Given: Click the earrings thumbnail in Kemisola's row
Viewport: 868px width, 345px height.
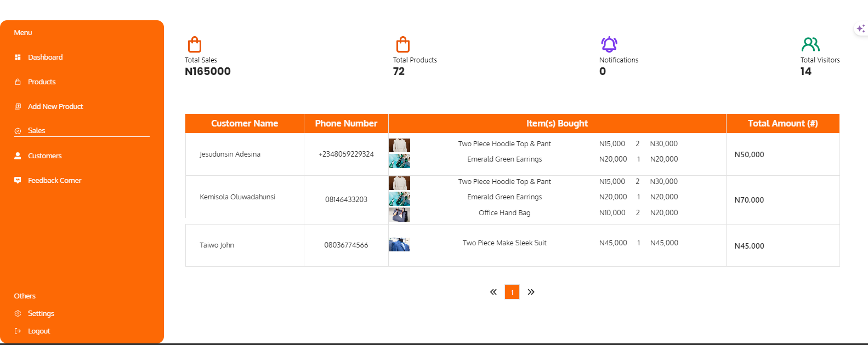Looking at the screenshot, I should point(399,198).
